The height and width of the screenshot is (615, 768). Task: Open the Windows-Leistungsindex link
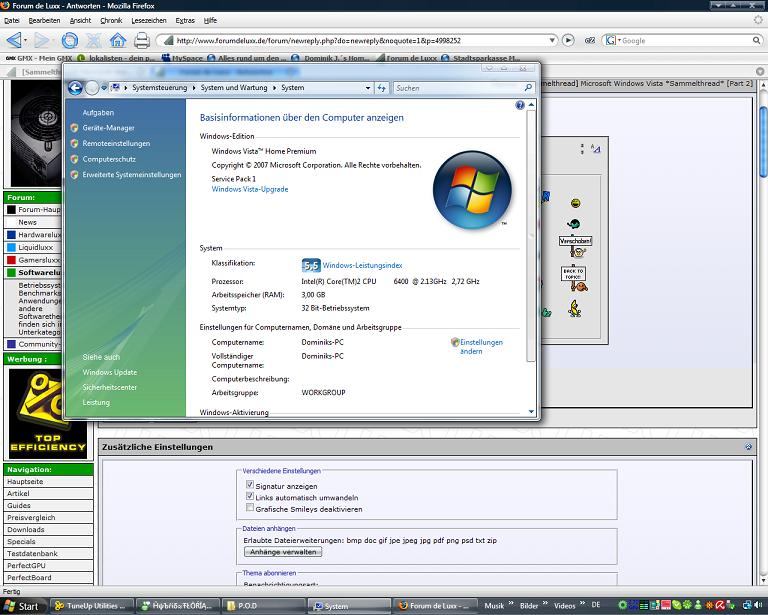pyautogui.click(x=362, y=265)
